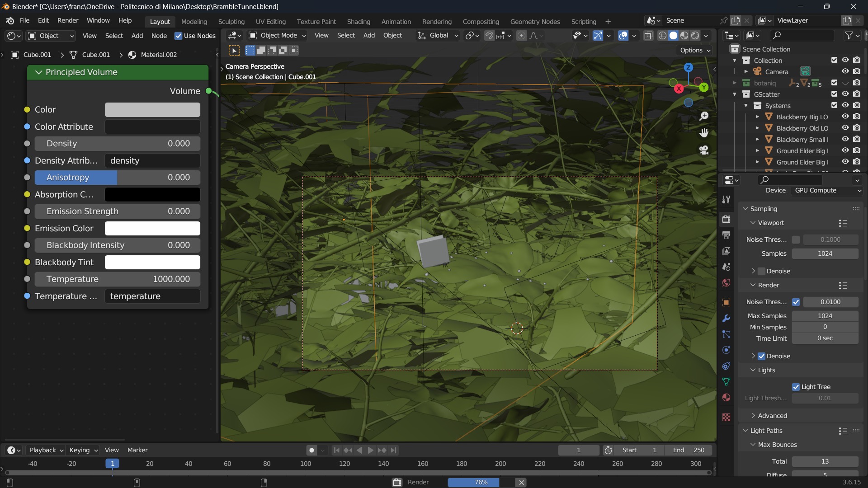Open the Playback dropdown in timeline

coord(46,450)
